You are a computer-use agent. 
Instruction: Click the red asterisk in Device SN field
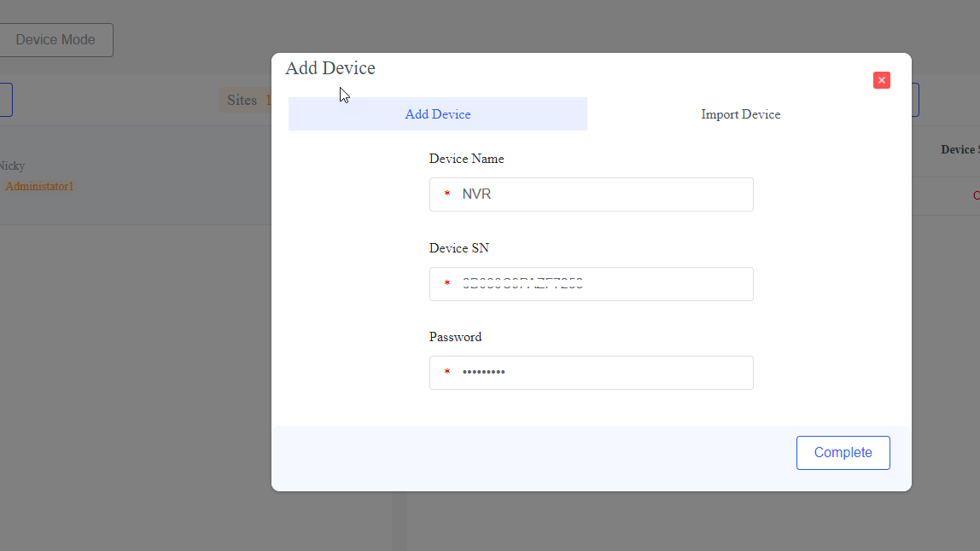(446, 284)
